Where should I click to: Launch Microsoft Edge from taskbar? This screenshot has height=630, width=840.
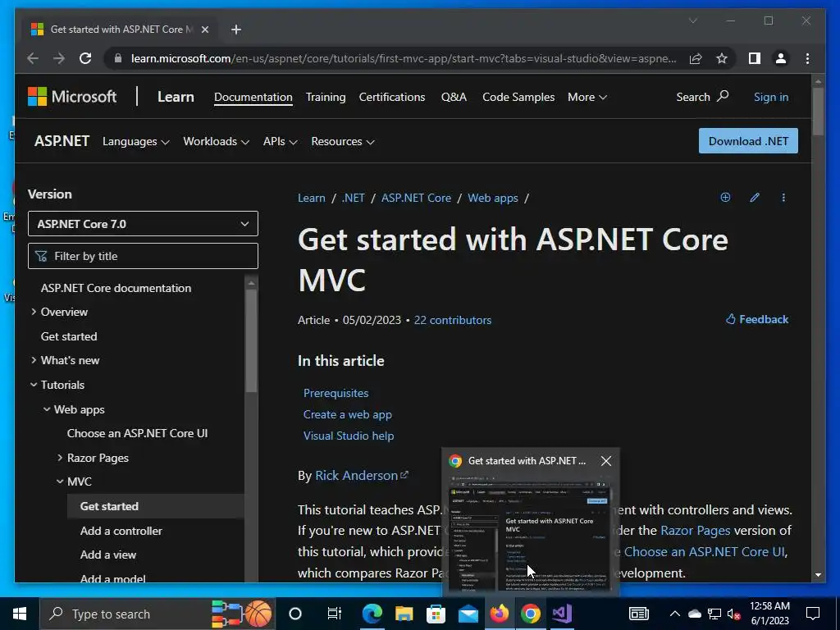coord(372,614)
